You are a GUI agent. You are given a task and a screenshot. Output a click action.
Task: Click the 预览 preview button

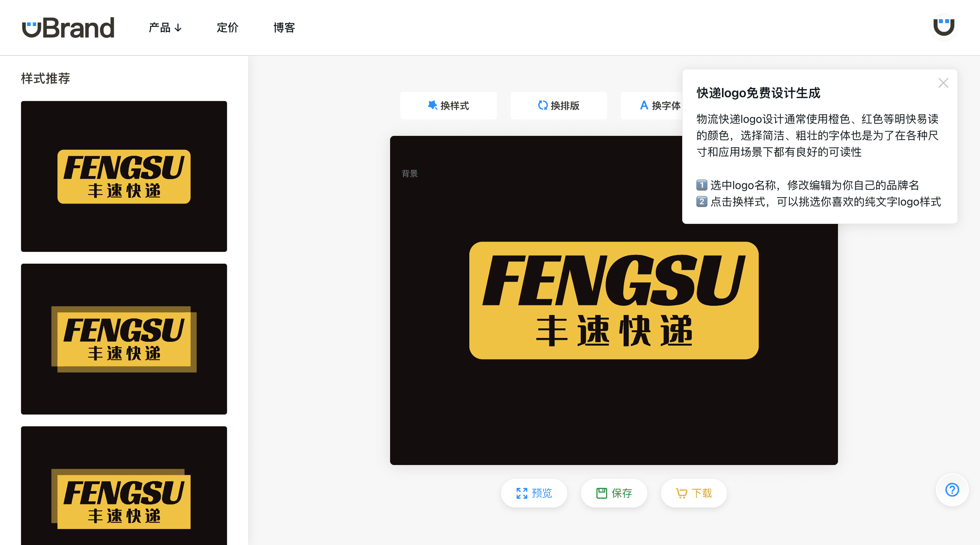point(534,493)
